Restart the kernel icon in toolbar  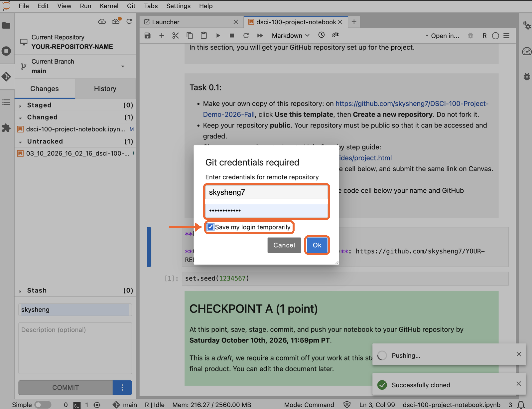[246, 35]
